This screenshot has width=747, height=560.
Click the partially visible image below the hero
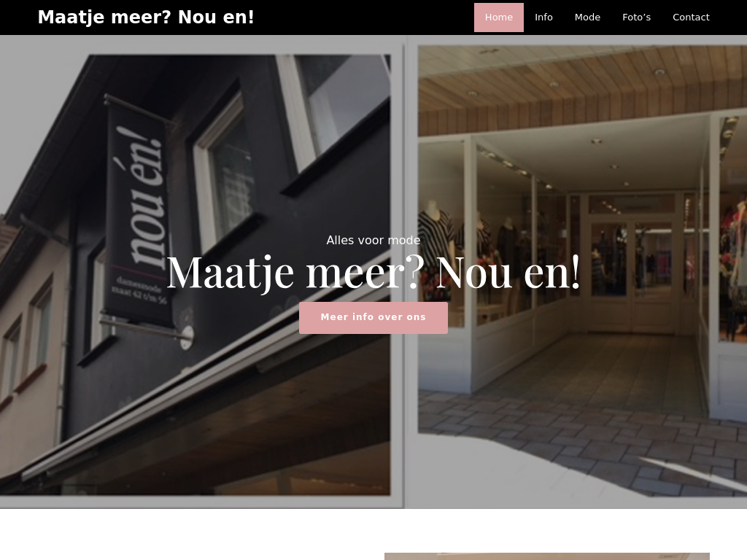[x=547, y=556]
